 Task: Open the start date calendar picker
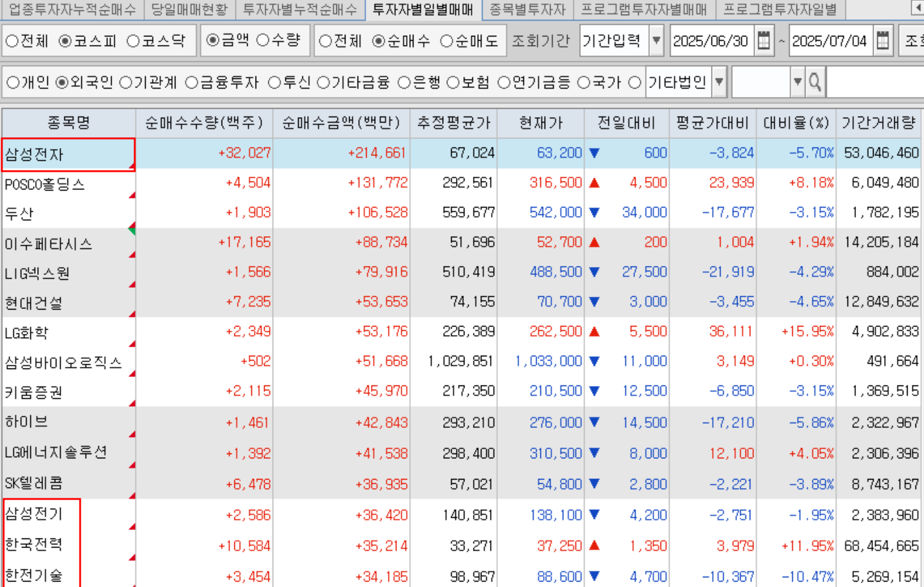coord(764,41)
